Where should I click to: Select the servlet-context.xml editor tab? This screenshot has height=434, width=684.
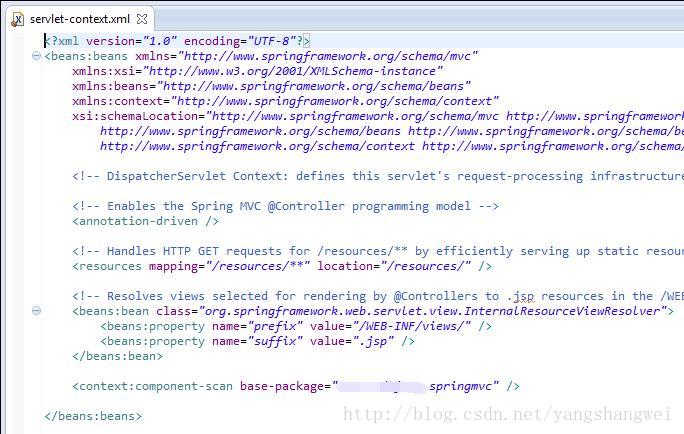80,19
